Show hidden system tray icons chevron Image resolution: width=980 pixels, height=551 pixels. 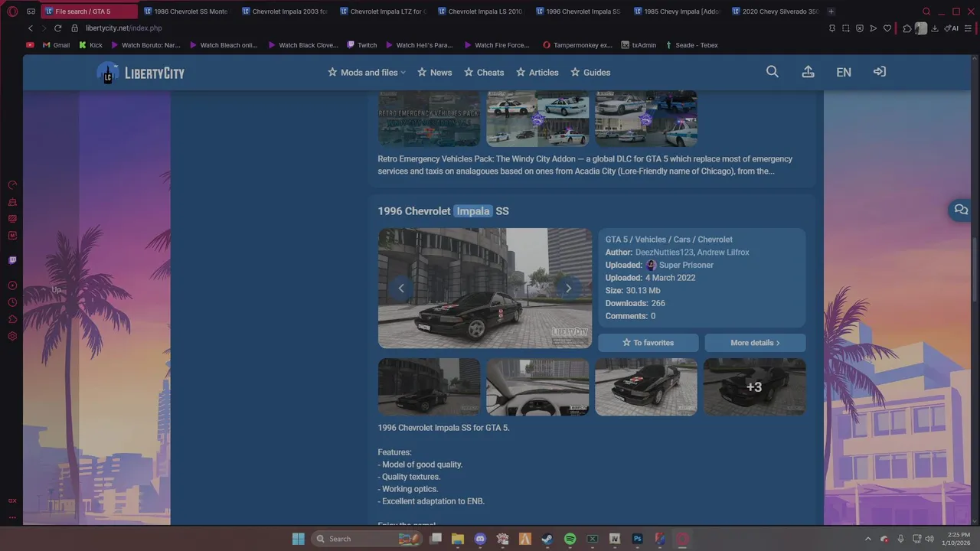click(867, 539)
